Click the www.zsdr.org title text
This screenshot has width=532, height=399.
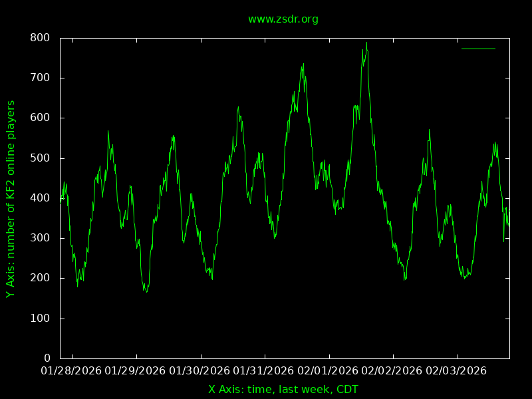pyautogui.click(x=283, y=19)
